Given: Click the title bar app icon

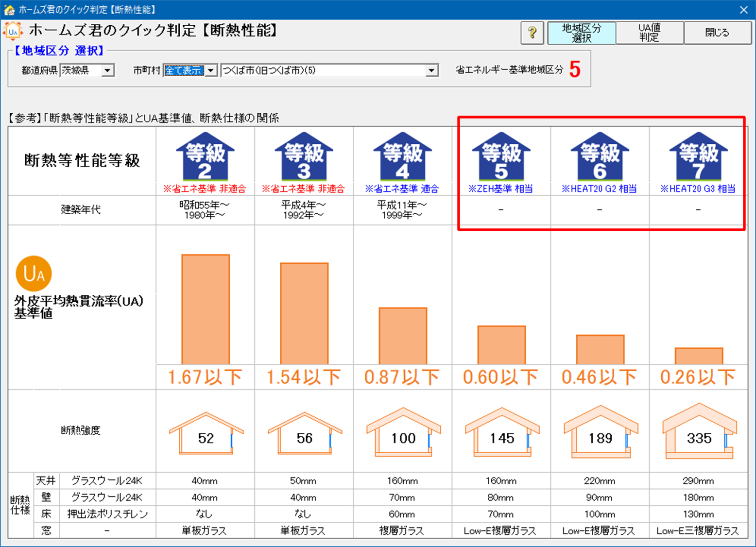Looking at the screenshot, I should point(9,9).
